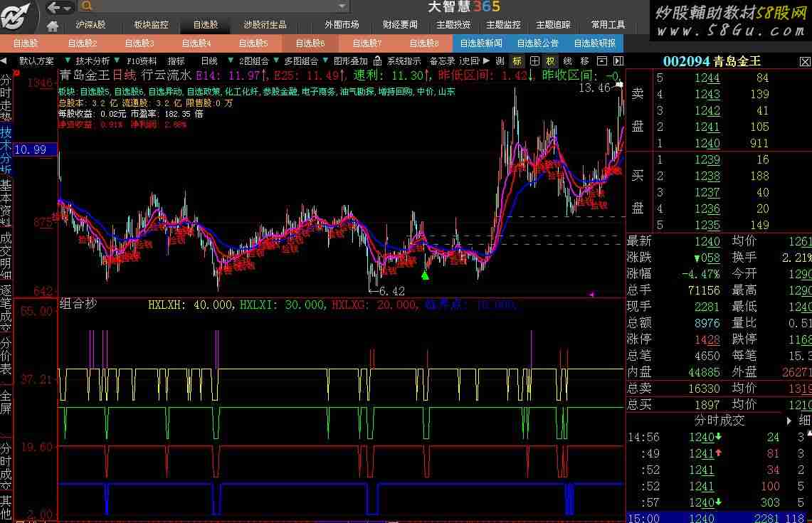The width and height of the screenshot is (812, 523).
Task: Open the 常用工具 menu
Action: 608,25
